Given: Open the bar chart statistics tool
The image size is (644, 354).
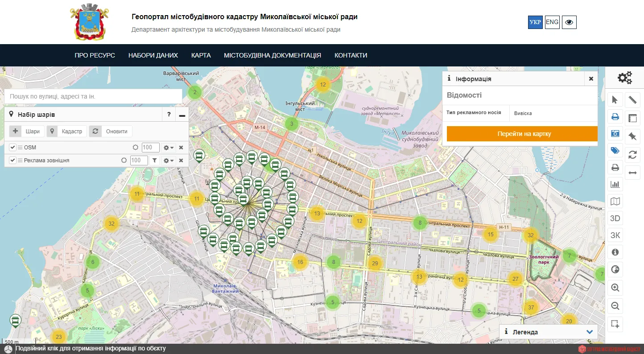Looking at the screenshot, I should (x=615, y=184).
